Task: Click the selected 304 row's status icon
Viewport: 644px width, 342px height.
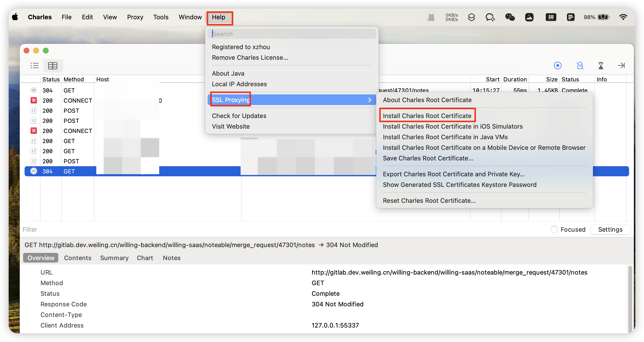Action: coord(34,171)
